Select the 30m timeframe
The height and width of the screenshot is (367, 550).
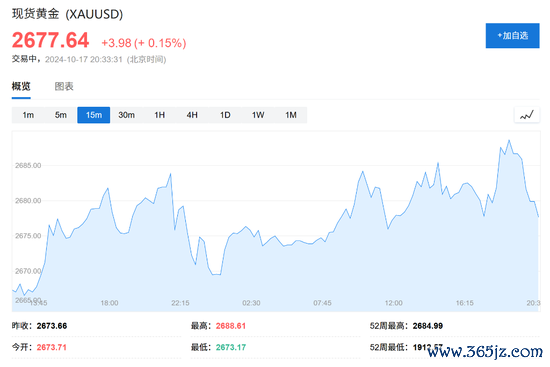tap(126, 115)
